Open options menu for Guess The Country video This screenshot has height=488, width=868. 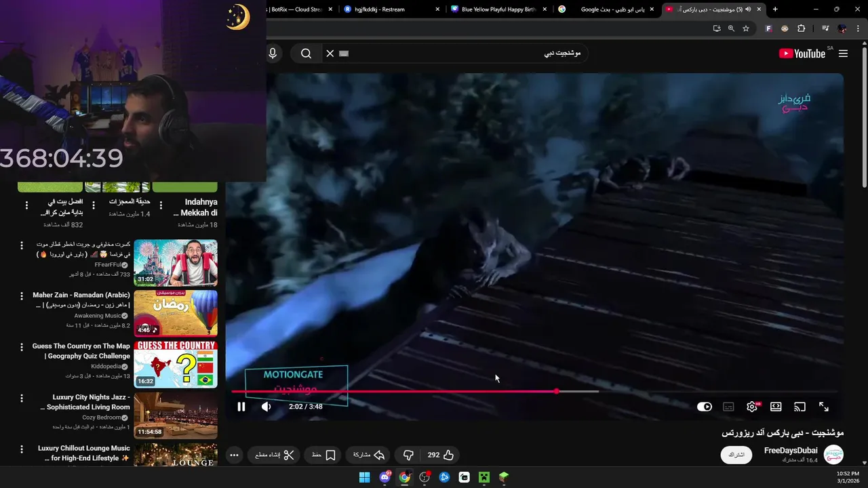tap(22, 347)
